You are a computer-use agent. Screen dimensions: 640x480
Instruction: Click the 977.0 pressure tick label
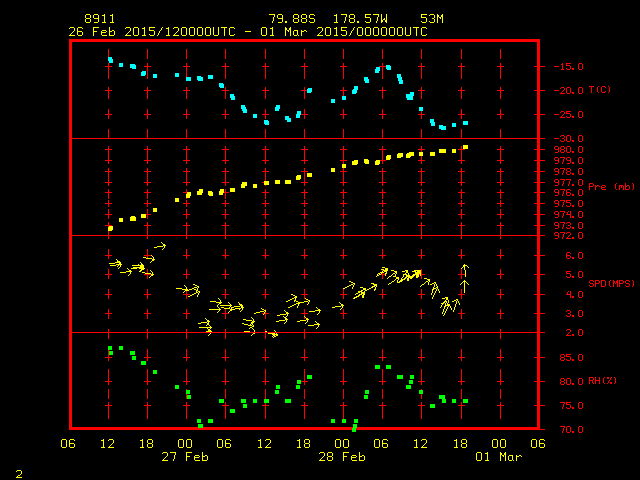pyautogui.click(x=569, y=182)
